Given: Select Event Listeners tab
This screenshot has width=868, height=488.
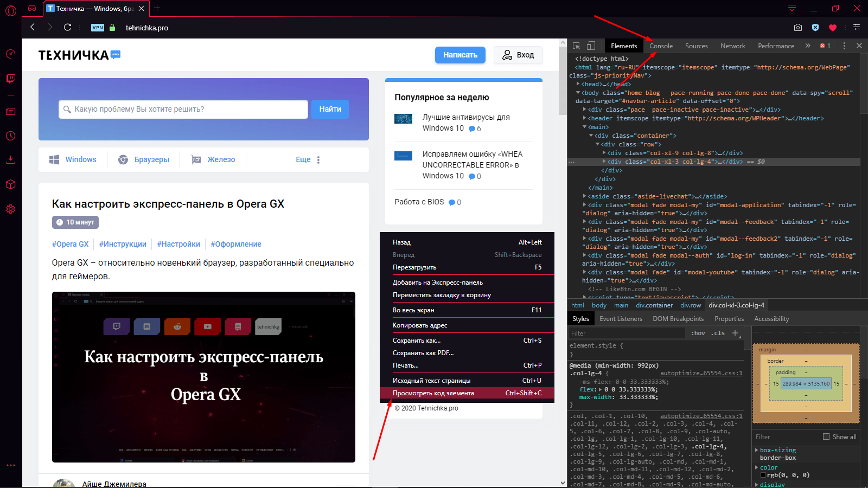Looking at the screenshot, I should pyautogui.click(x=621, y=319).
